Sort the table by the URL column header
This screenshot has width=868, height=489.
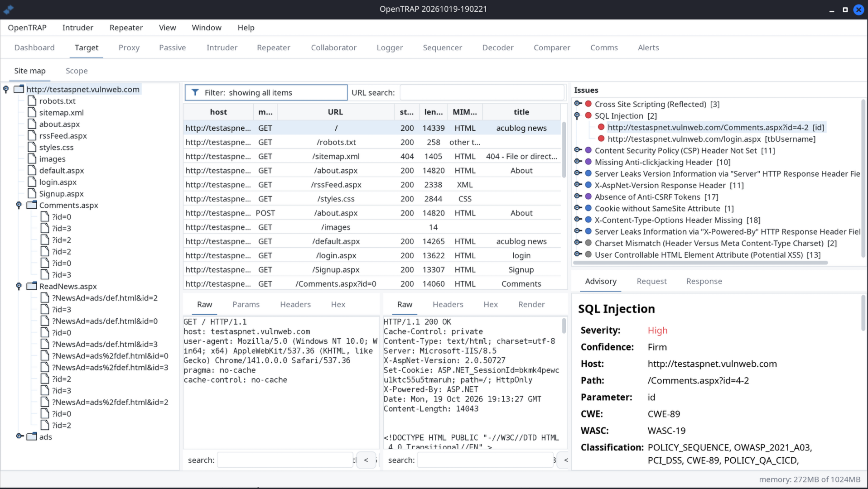(x=335, y=112)
